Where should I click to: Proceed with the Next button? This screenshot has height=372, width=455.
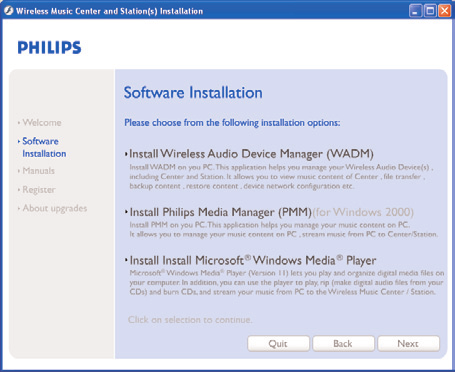click(x=408, y=343)
